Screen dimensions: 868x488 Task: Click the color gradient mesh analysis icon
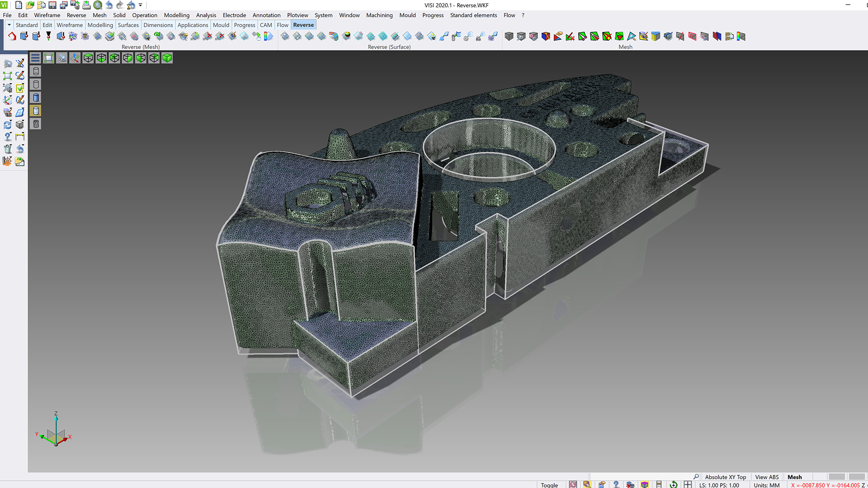click(x=741, y=36)
